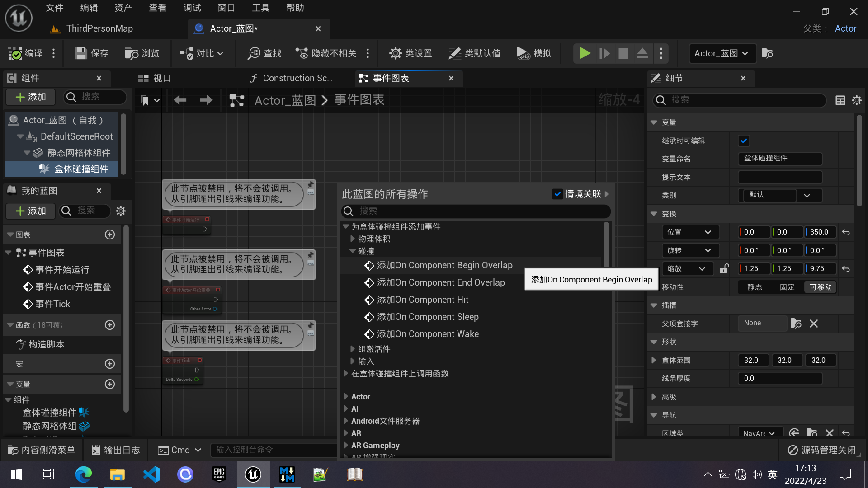Viewport: 868px width, 488px height.
Task: Set mobility to 静态 in details
Action: (x=755, y=287)
